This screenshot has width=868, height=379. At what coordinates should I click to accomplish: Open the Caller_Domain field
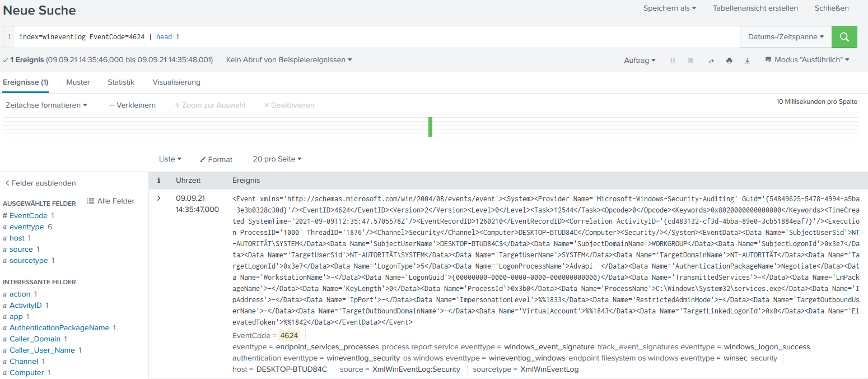pyautogui.click(x=35, y=339)
